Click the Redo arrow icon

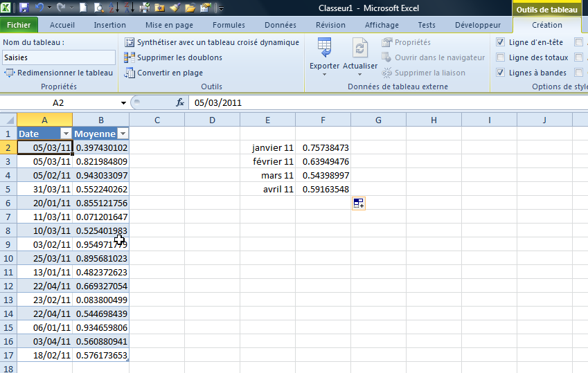(x=61, y=8)
